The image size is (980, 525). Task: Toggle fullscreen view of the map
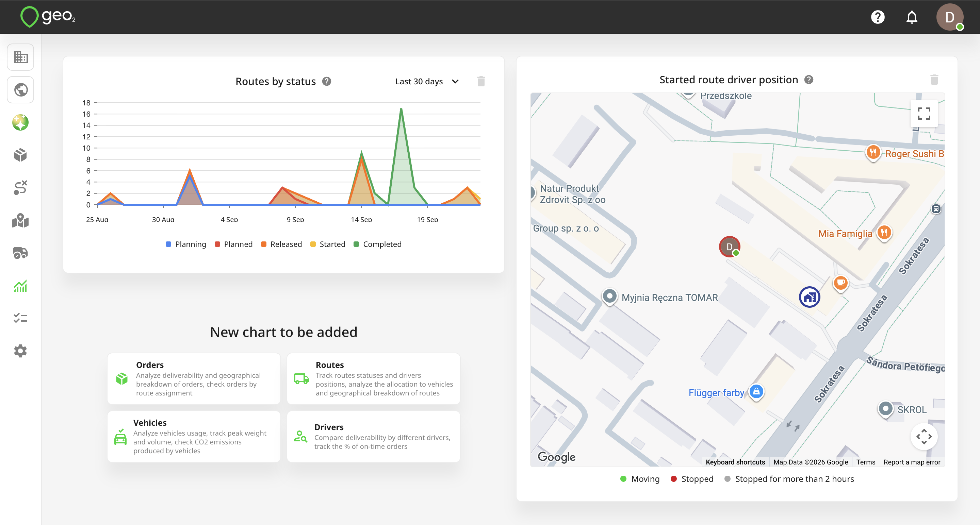coord(924,113)
